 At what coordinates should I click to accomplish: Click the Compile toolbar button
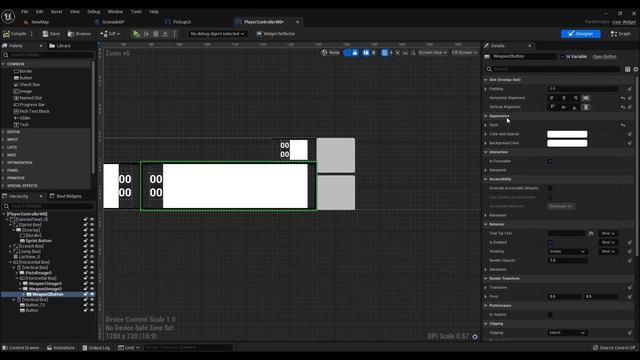[15, 34]
